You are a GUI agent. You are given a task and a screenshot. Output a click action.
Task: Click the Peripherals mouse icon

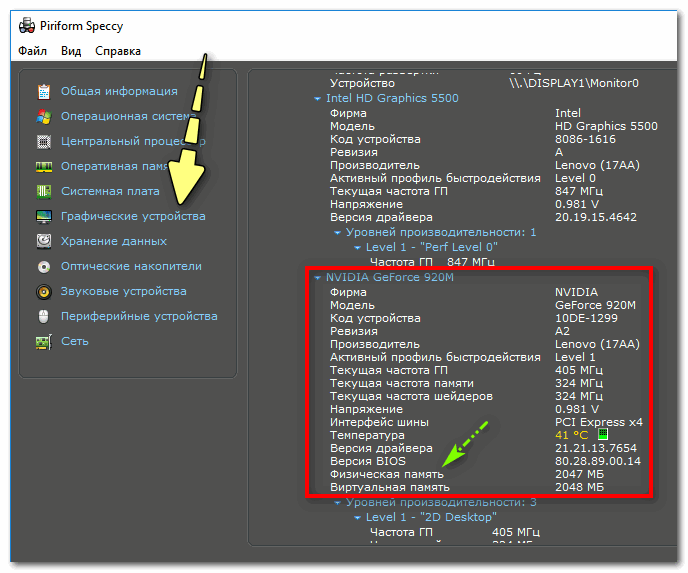point(43,316)
